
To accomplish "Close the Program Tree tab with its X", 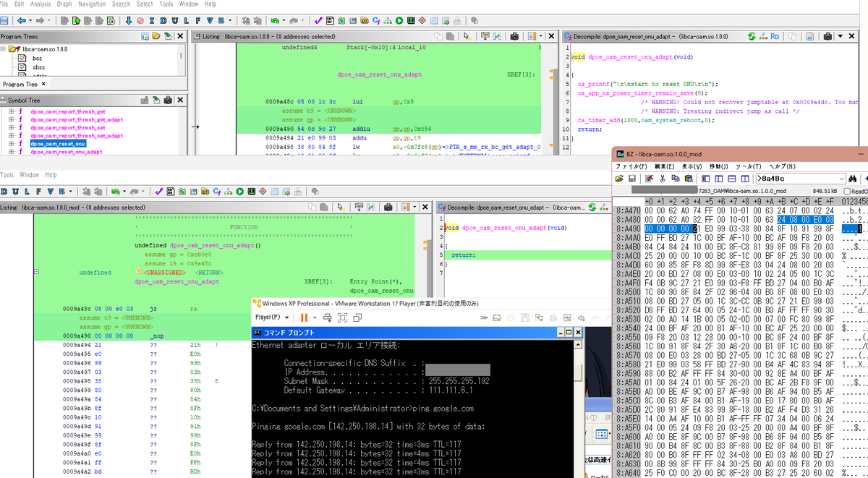I will (x=43, y=85).
